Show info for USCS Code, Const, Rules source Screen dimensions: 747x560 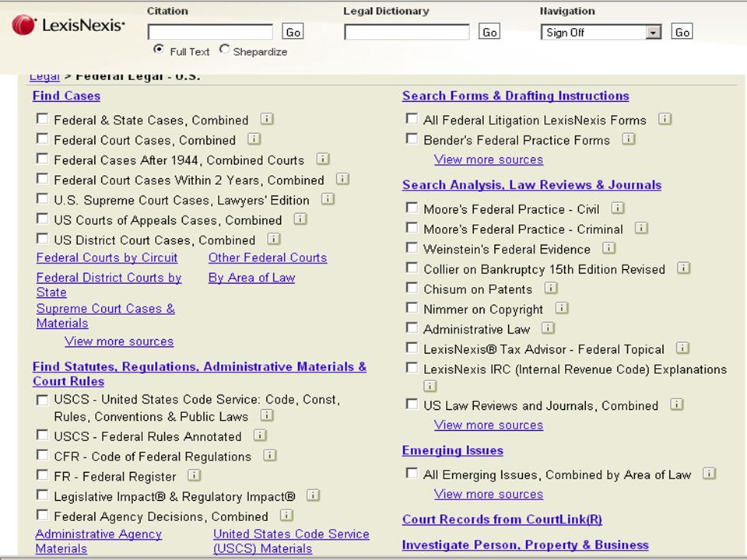tap(267, 415)
